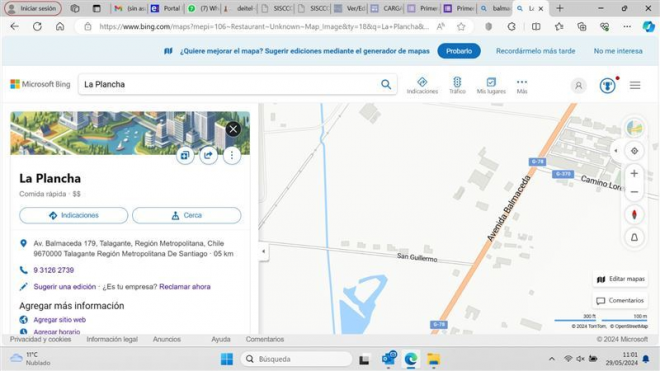Switch to the deitel tab
660x371 pixels.
click(x=239, y=8)
